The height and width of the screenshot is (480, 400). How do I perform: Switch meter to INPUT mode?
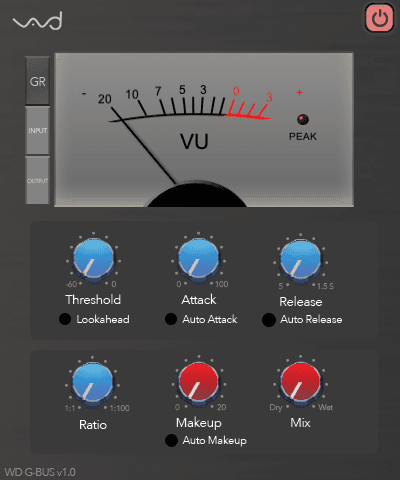point(37,131)
